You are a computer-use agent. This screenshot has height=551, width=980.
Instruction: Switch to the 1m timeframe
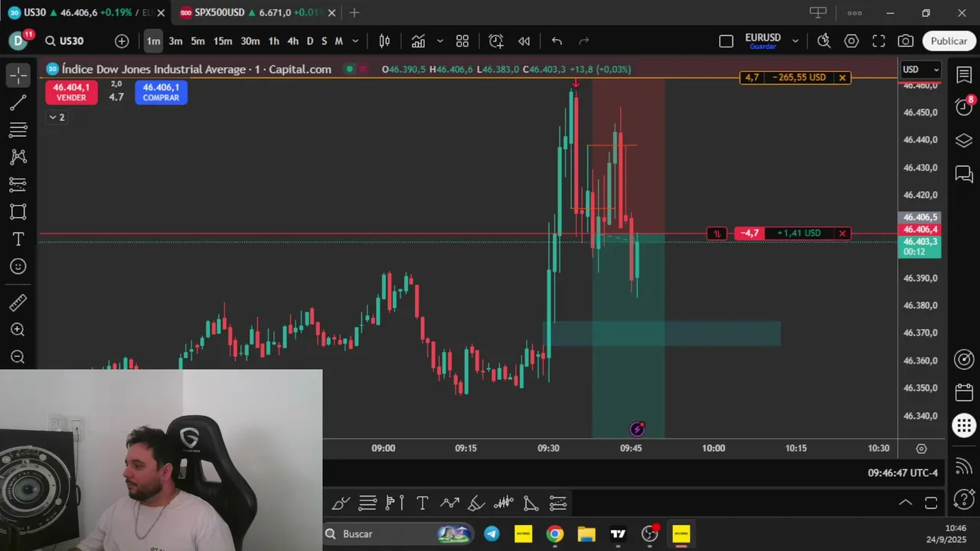[x=153, y=41]
